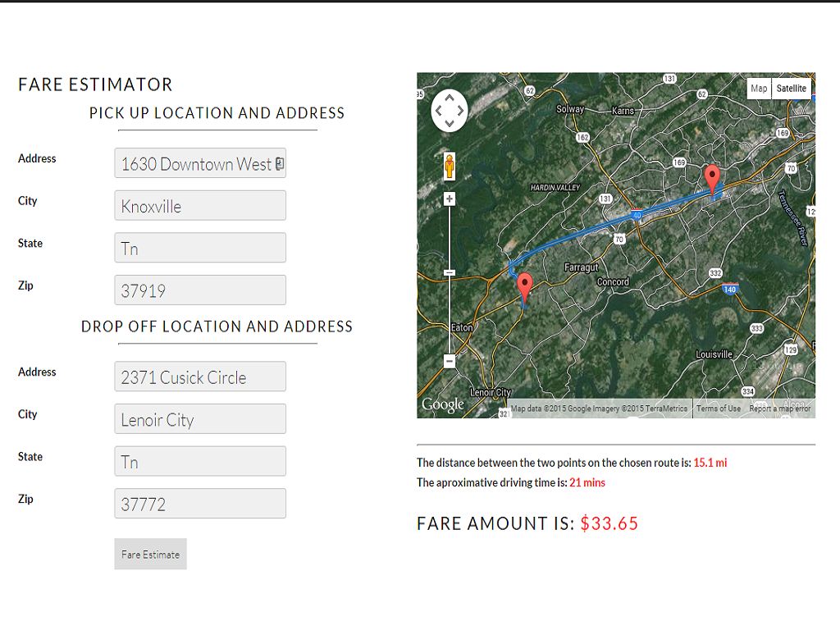Click the Farragut label on map
The width and height of the screenshot is (840, 630).
[582, 267]
